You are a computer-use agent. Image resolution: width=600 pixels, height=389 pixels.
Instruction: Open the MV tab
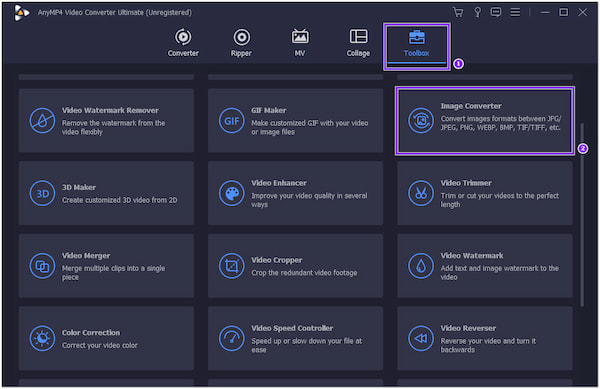click(x=300, y=43)
